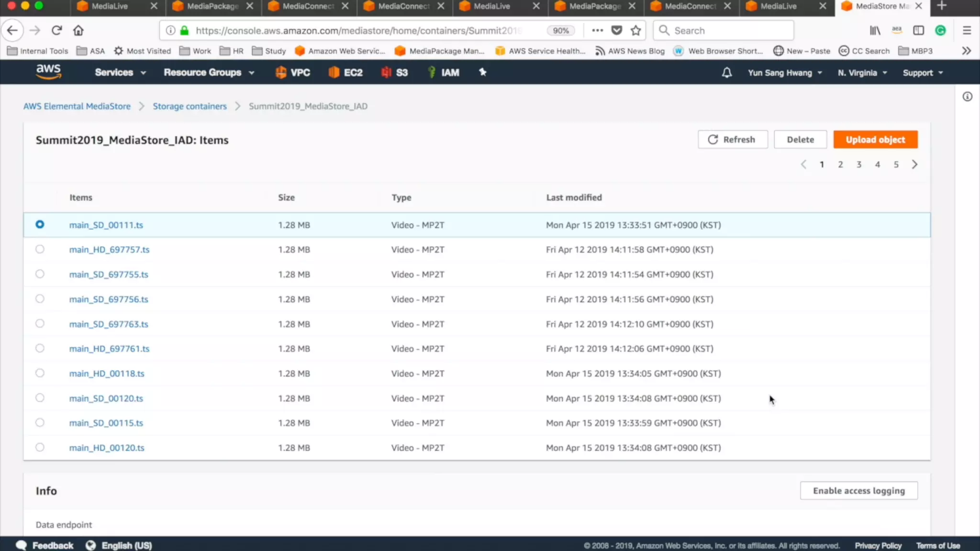Open Privacy Policy footer link

point(878,546)
